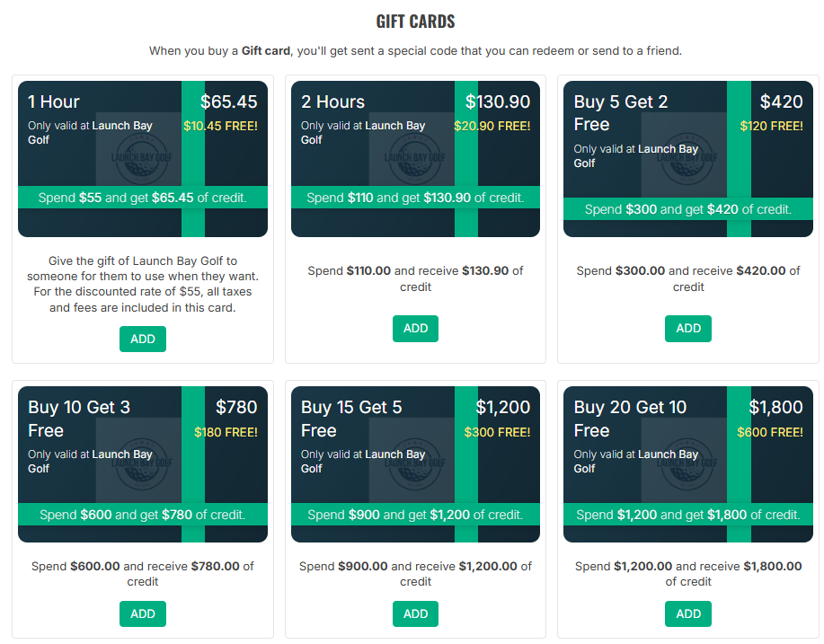Open the $780 Buy 10 Get 3 card image

(x=142, y=464)
